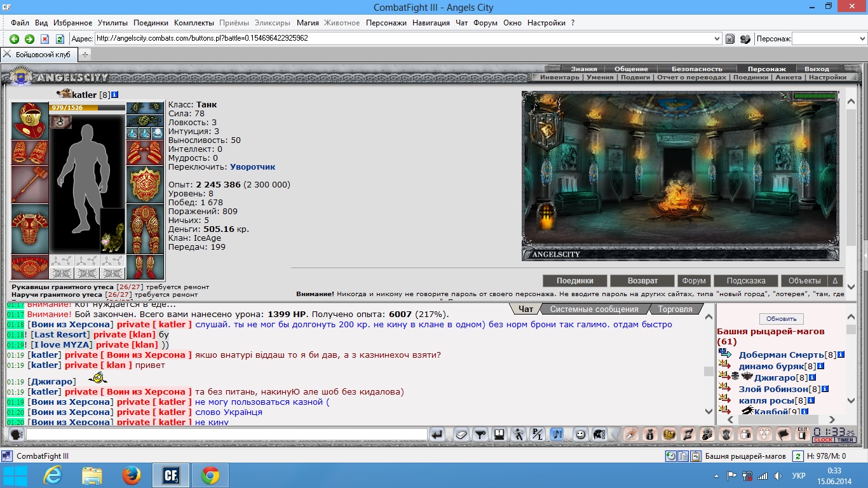868x488 pixels.
Task: Click the money bag icon in bottom toolbar
Action: click(x=649, y=435)
